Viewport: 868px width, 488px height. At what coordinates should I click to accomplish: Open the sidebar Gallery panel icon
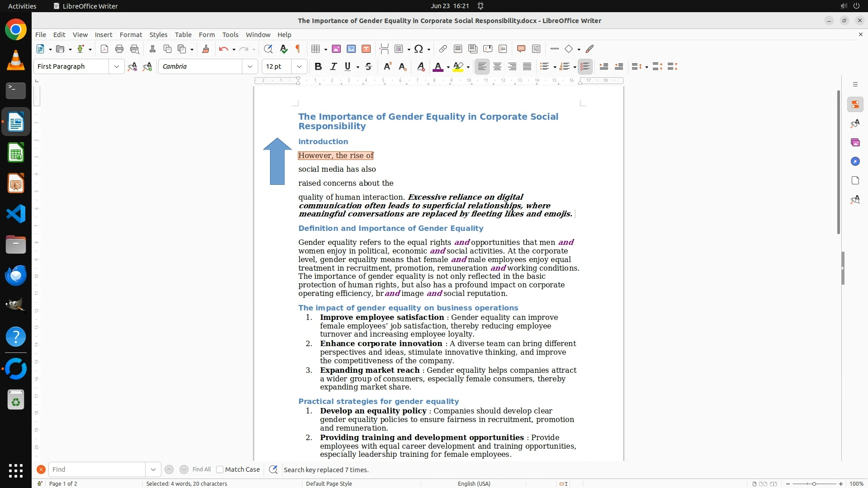pos(855,143)
